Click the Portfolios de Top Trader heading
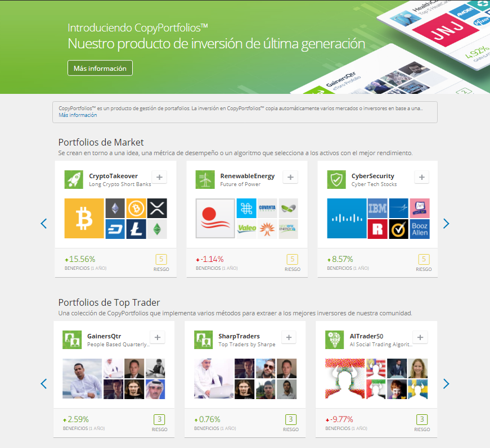This screenshot has height=448, width=490. coord(109,302)
